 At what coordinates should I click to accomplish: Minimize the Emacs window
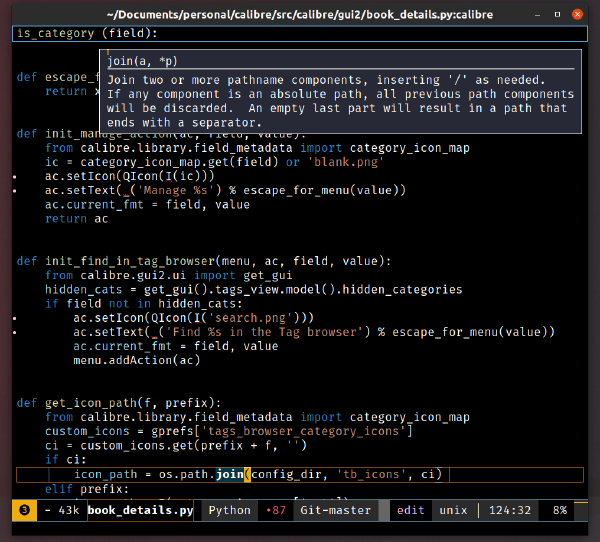coord(537,15)
